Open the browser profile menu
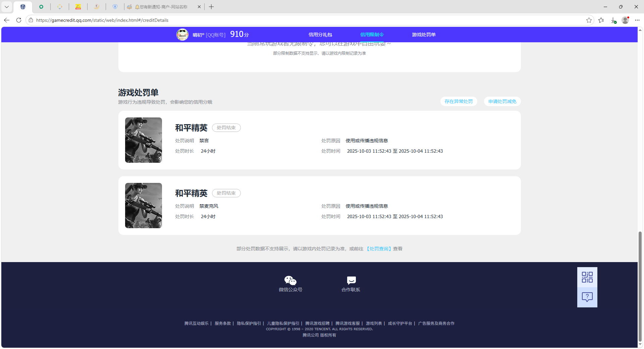Image resolution: width=644 pixels, height=349 pixels. (x=625, y=20)
